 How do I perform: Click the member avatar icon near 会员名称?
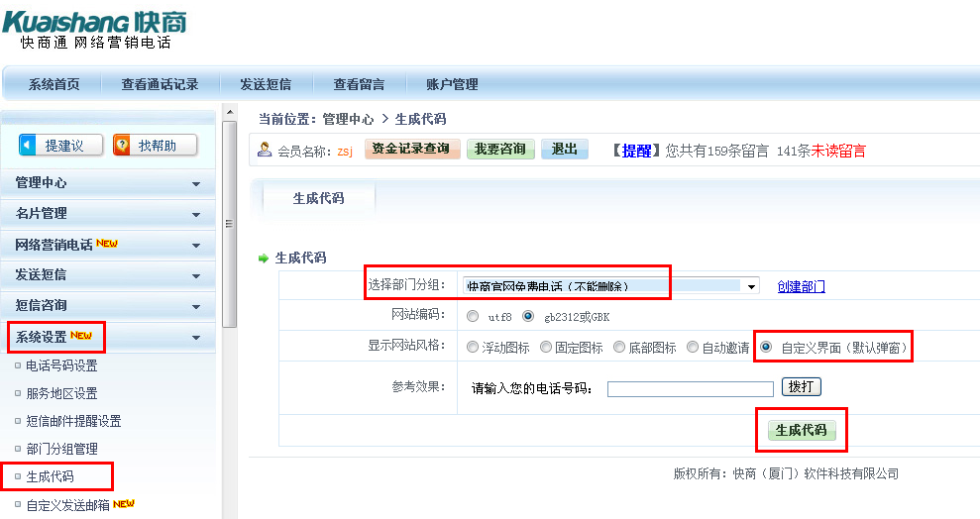pos(265,150)
